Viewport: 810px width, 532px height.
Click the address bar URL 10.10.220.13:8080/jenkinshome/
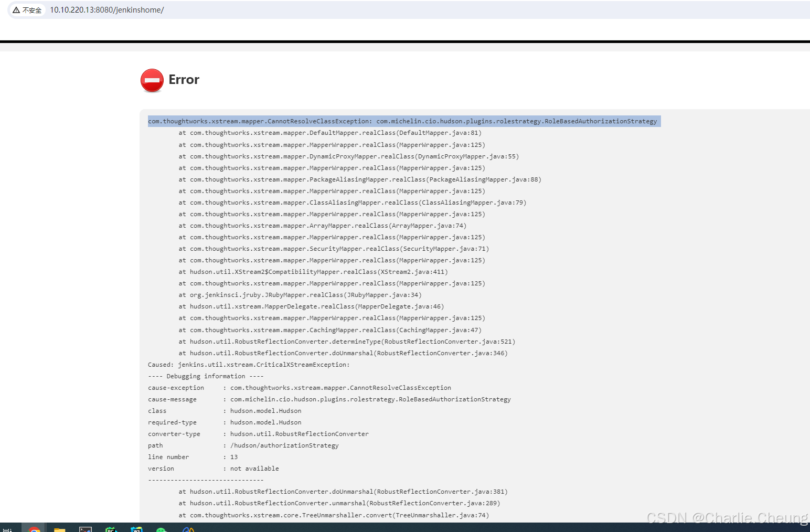[x=107, y=10]
